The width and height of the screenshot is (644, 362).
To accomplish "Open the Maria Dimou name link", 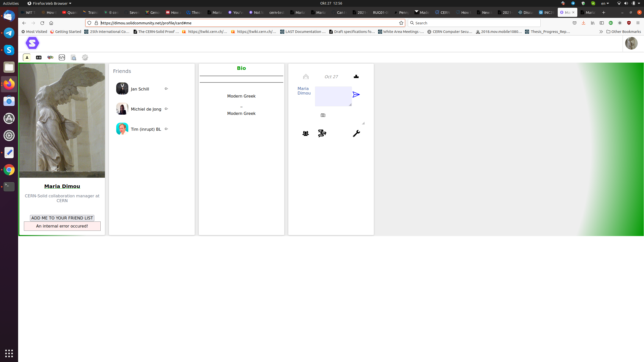I will coord(62,186).
